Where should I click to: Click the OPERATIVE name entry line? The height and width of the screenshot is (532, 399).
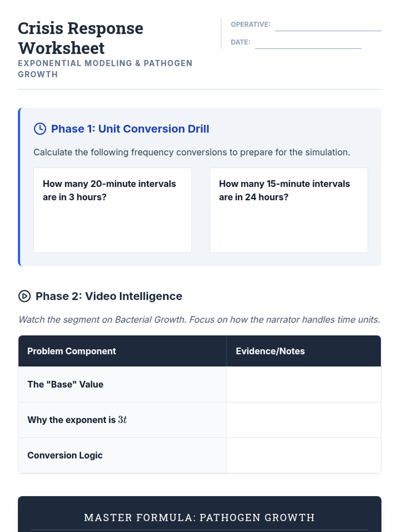tap(328, 26)
